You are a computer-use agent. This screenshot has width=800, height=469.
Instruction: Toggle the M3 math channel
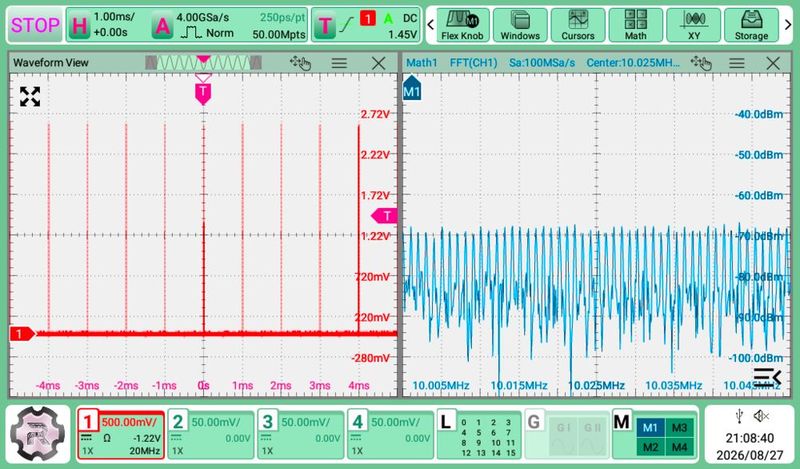click(x=680, y=428)
